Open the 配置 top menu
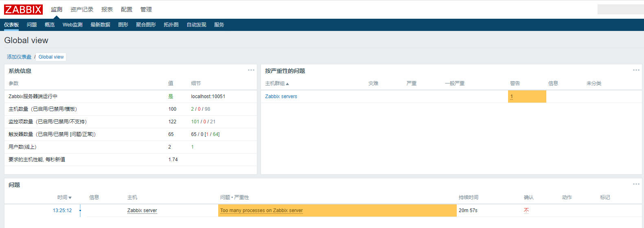 [127, 9]
